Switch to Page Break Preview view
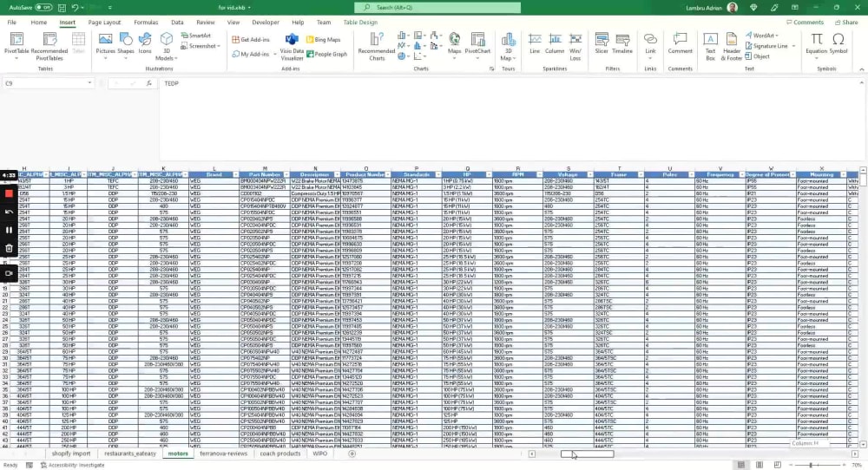 click(777, 465)
